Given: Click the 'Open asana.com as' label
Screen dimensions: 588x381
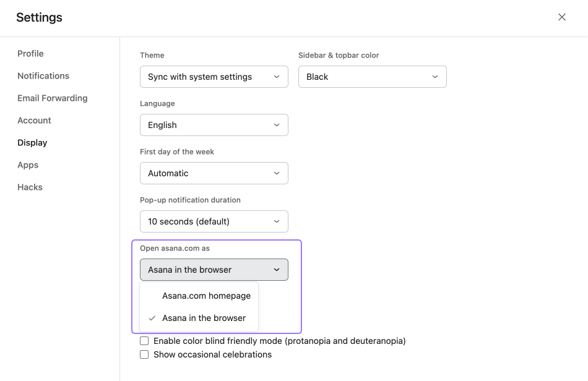Looking at the screenshot, I should click(175, 249).
